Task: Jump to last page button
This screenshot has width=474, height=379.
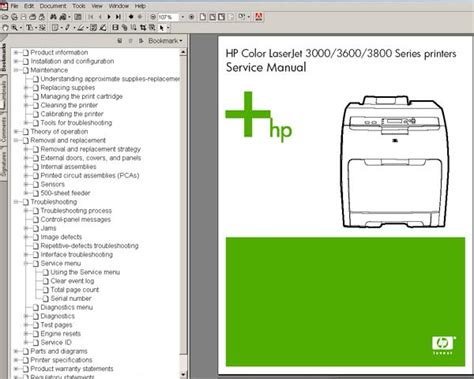Action: click(x=118, y=17)
